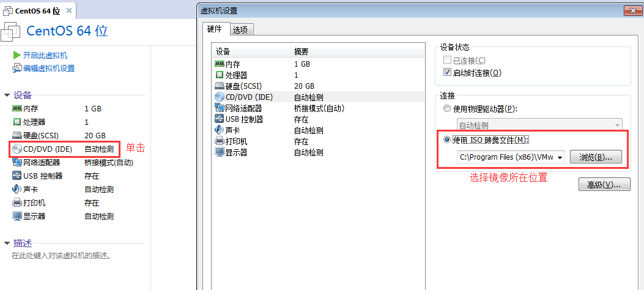Click the large CentOS 64 位 virtual machine icon
The image size is (644, 290).
click(x=12, y=32)
